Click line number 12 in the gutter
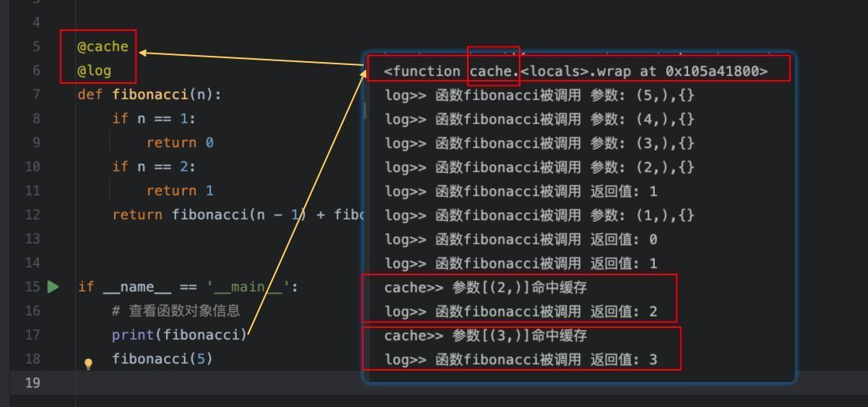The width and height of the screenshot is (868, 407). click(x=33, y=215)
